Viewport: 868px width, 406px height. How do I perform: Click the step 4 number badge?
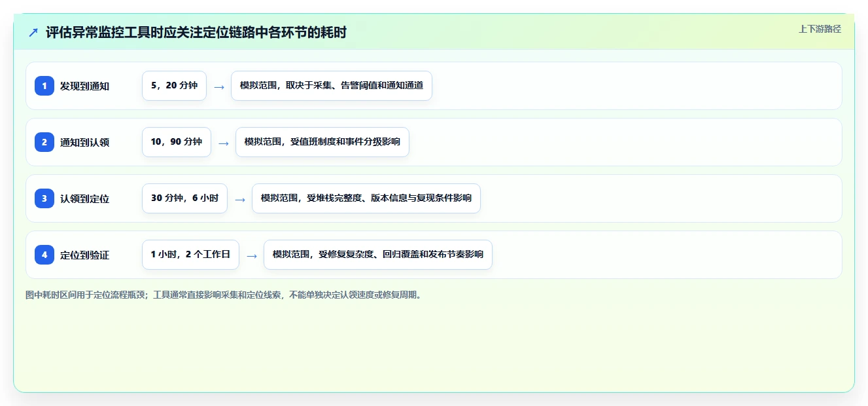(x=44, y=255)
